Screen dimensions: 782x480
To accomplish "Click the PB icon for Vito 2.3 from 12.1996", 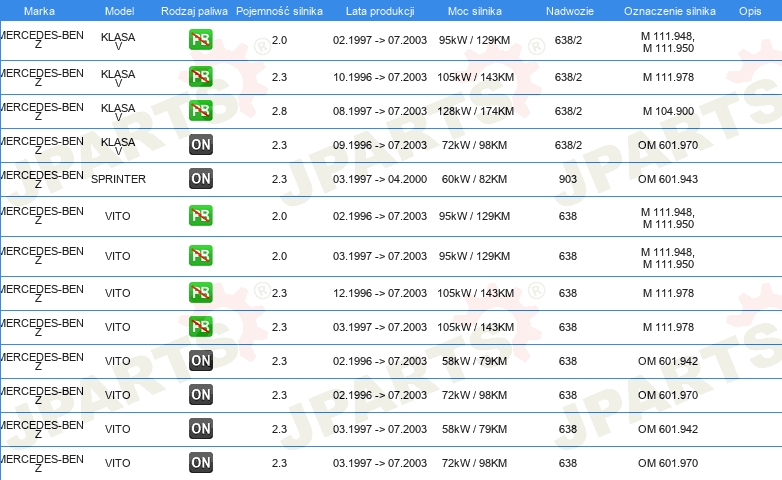I will click(200, 292).
